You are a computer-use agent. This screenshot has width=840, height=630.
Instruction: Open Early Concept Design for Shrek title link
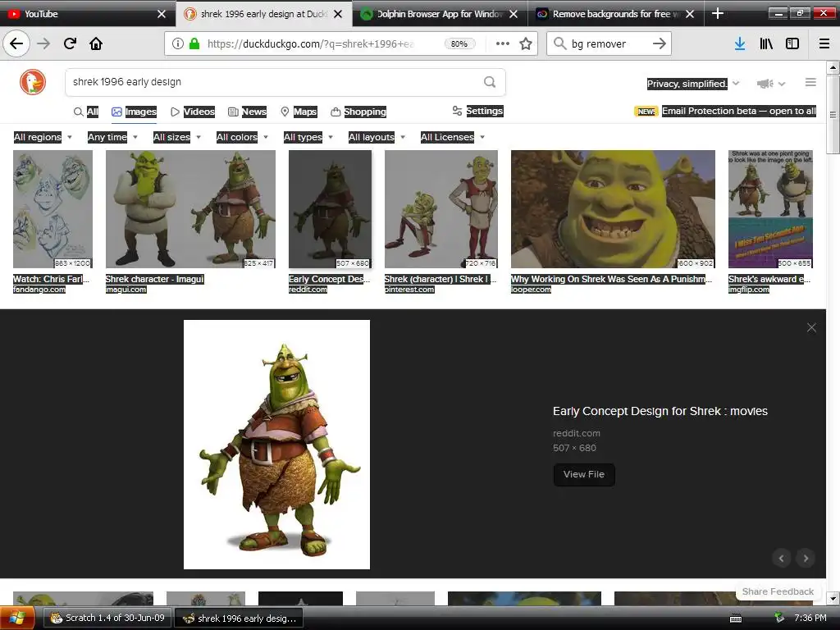660,411
